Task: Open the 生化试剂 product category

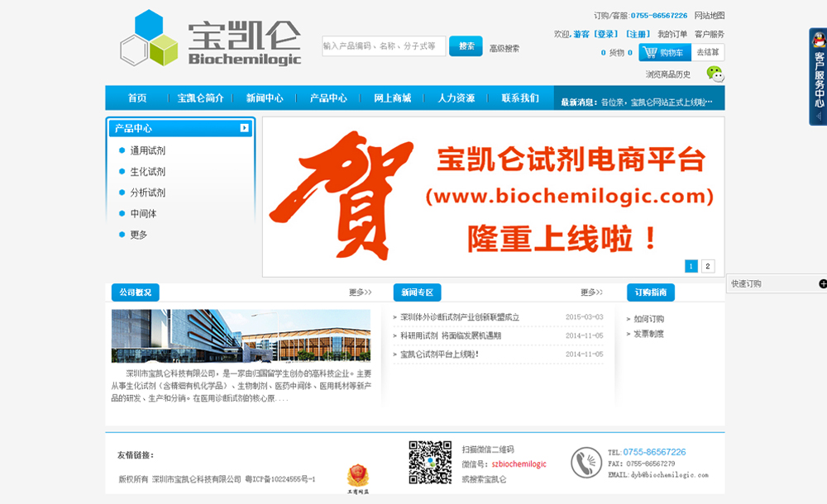Action: click(148, 172)
